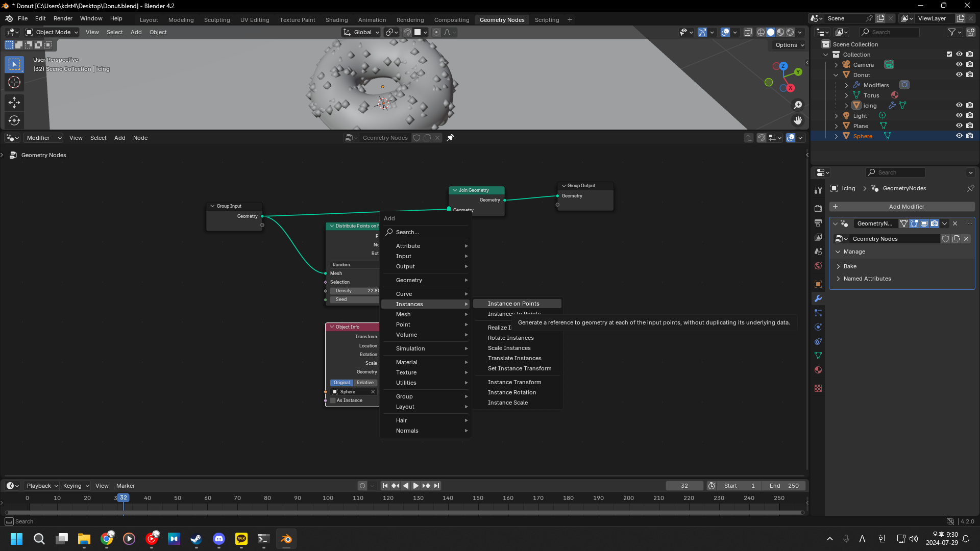Click the pan view hand icon
The width and height of the screenshot is (980, 551).
(x=798, y=120)
